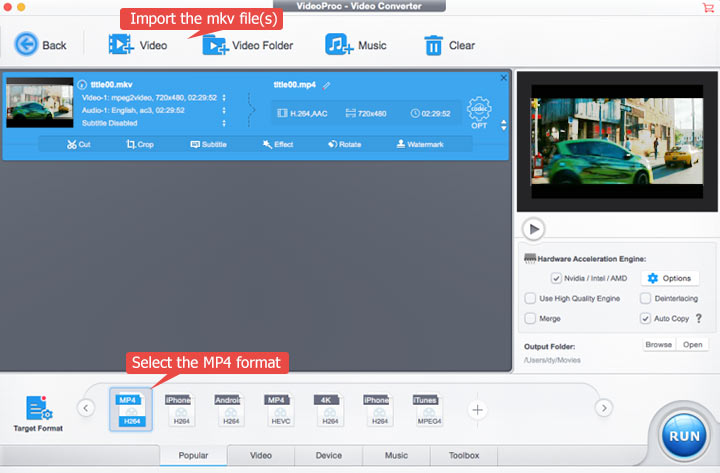This screenshot has width=720, height=473.
Task: Open the Rotate tool
Action: tap(344, 144)
